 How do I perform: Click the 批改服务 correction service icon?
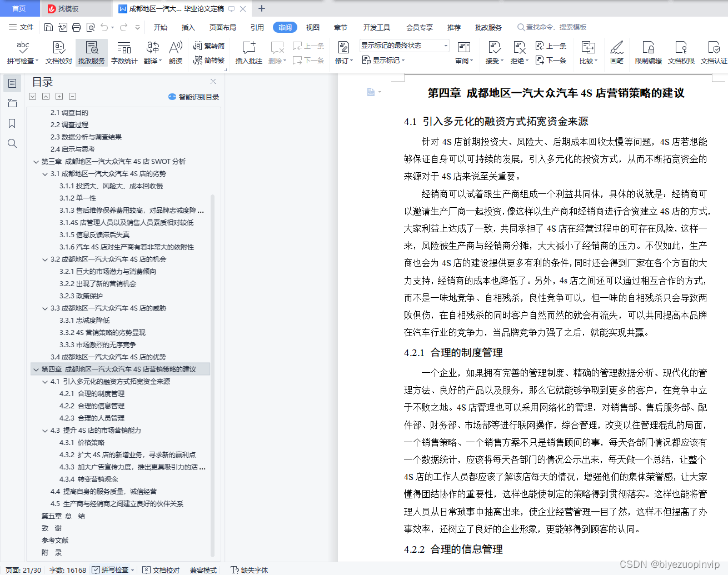coord(92,53)
